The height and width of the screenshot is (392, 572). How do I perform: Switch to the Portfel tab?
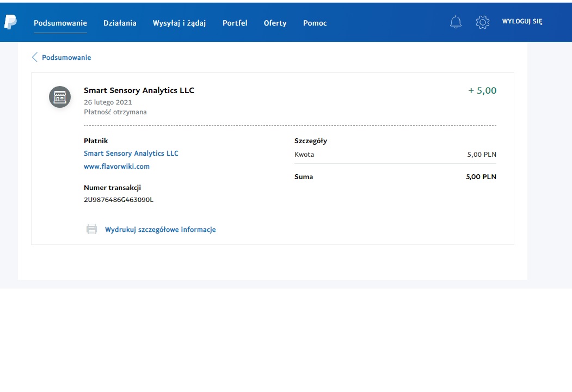pyautogui.click(x=235, y=23)
